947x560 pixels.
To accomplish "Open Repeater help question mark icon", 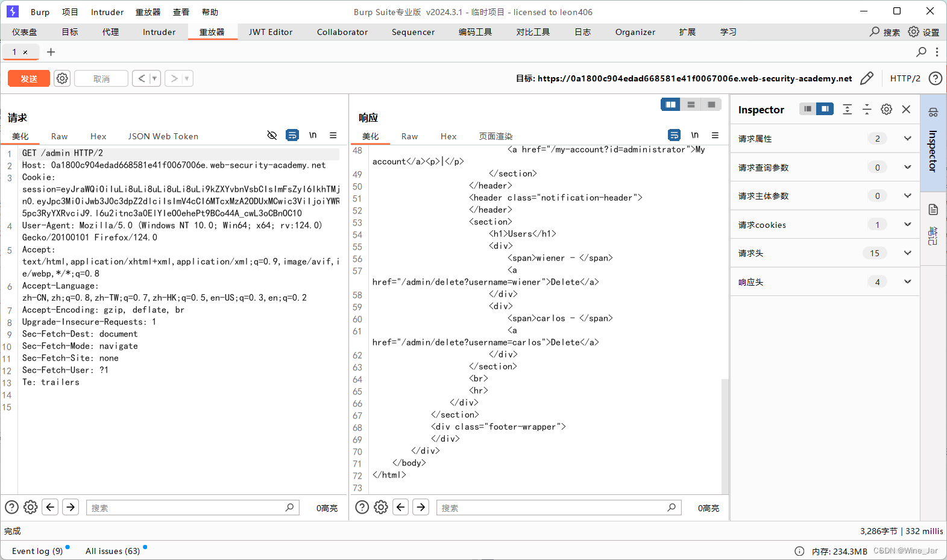I will (x=935, y=78).
